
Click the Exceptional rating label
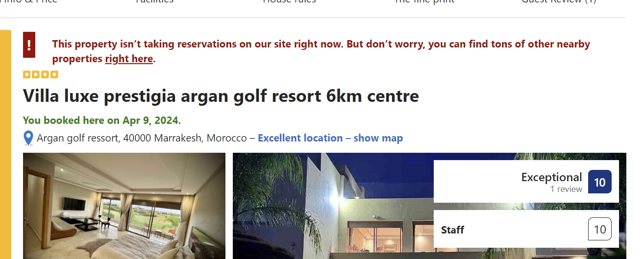point(551,177)
